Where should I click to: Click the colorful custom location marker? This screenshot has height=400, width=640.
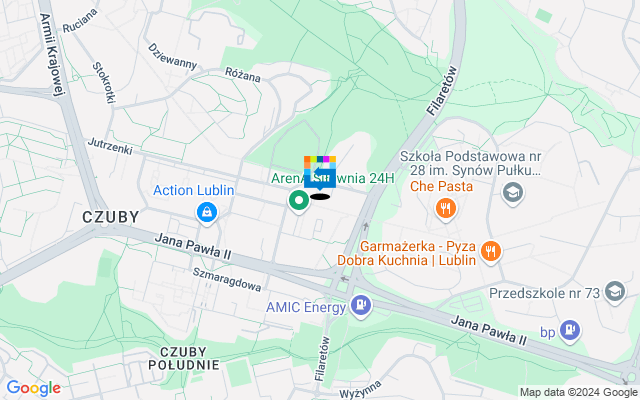320,172
